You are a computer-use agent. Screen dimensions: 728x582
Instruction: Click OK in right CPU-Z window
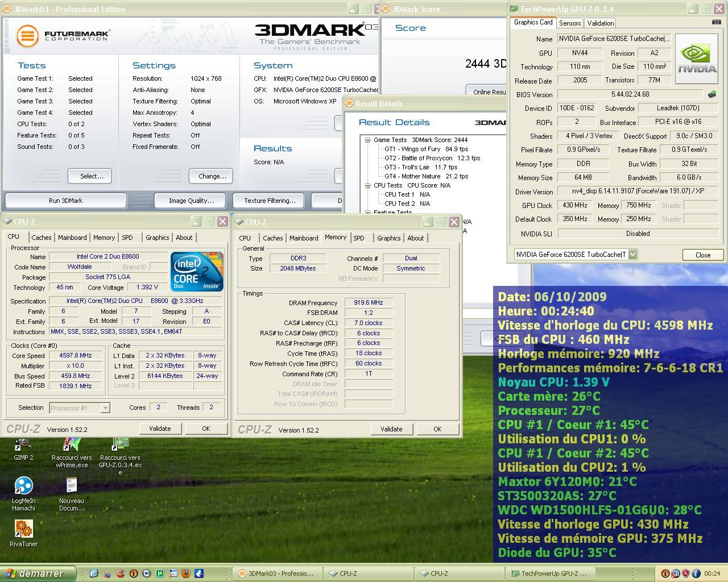click(x=437, y=429)
